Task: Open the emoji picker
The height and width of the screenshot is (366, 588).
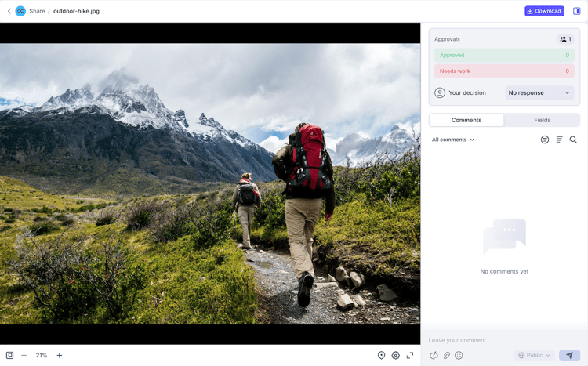Action: [459, 355]
